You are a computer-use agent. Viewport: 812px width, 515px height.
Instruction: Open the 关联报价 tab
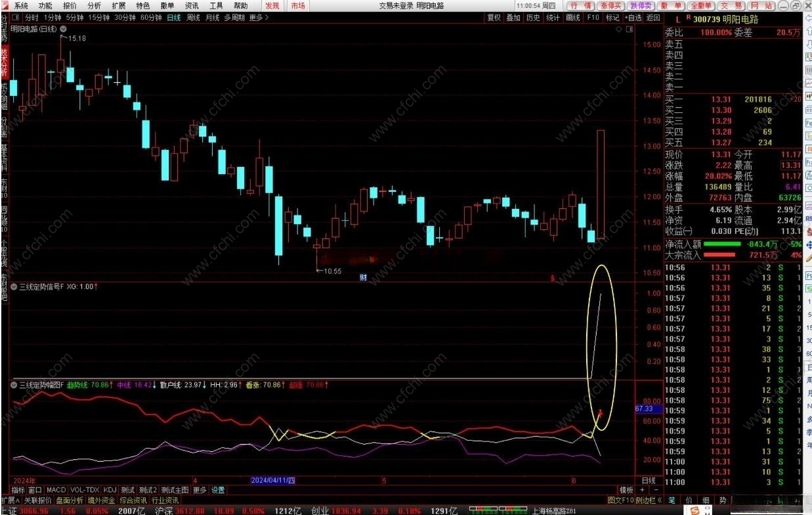tap(37, 501)
